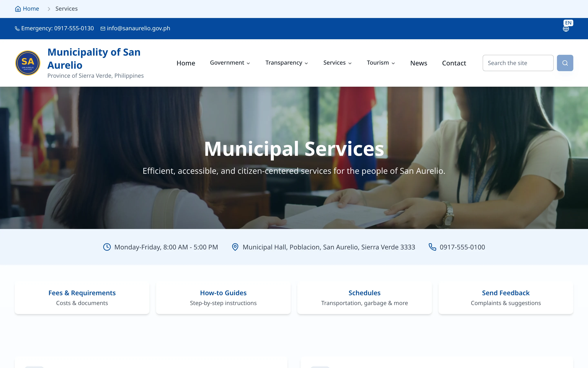Click the Step-by-step instructions description
The width and height of the screenshot is (588, 368).
click(x=223, y=303)
